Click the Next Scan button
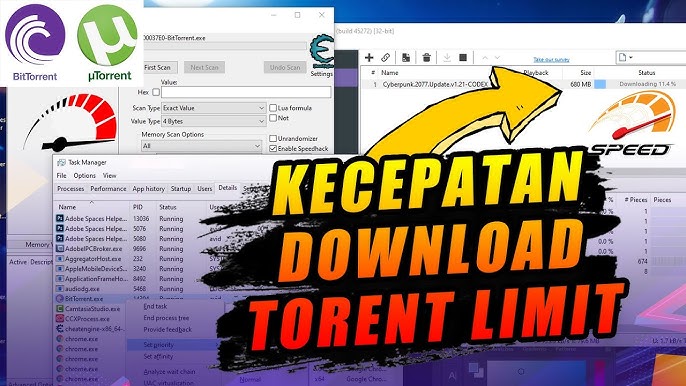Image resolution: width=686 pixels, height=386 pixels. (204, 67)
